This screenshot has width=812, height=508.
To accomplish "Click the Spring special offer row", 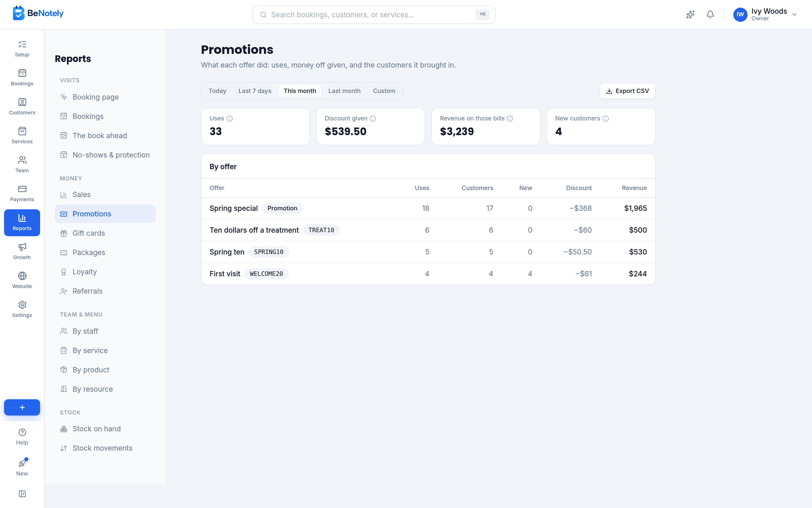I will (428, 208).
